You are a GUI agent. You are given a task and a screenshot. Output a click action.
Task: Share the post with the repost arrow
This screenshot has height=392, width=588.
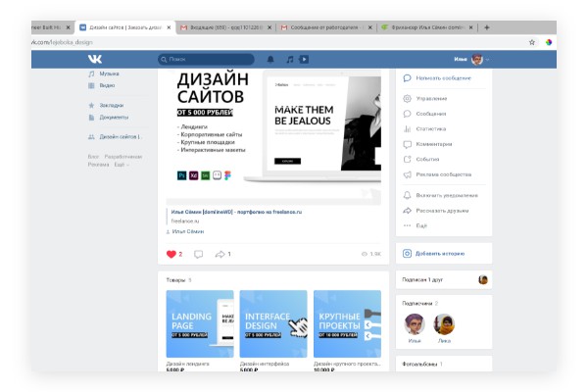(x=220, y=255)
